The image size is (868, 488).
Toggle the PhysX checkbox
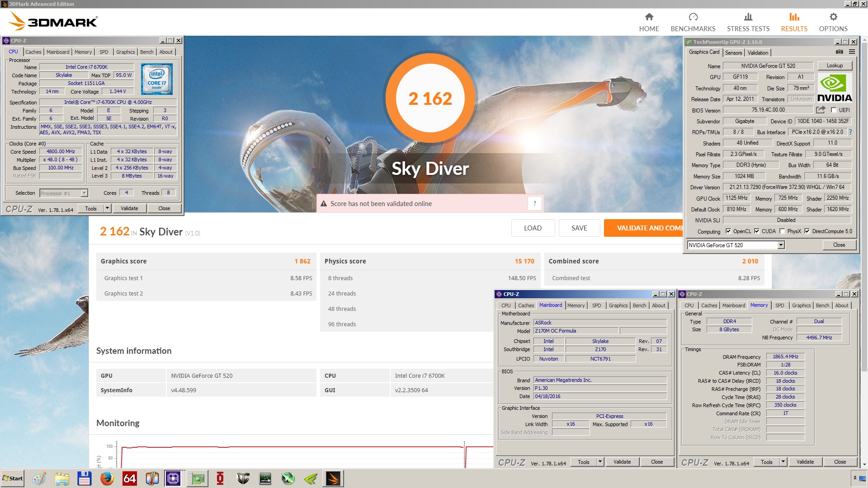pos(782,231)
